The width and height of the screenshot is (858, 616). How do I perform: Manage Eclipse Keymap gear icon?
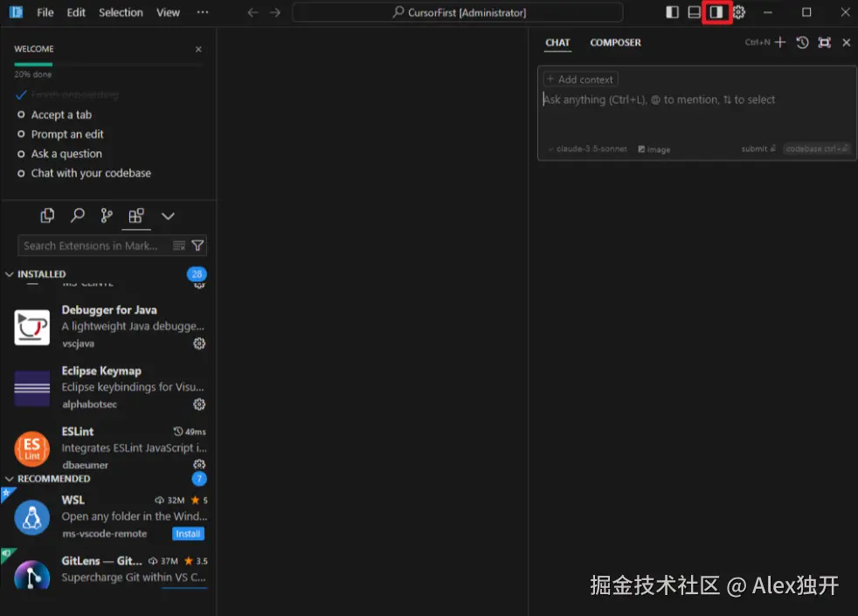point(199,405)
